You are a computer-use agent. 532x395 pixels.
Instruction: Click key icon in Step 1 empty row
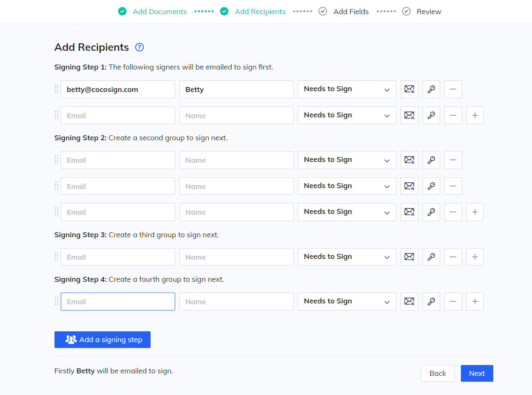[x=431, y=115]
